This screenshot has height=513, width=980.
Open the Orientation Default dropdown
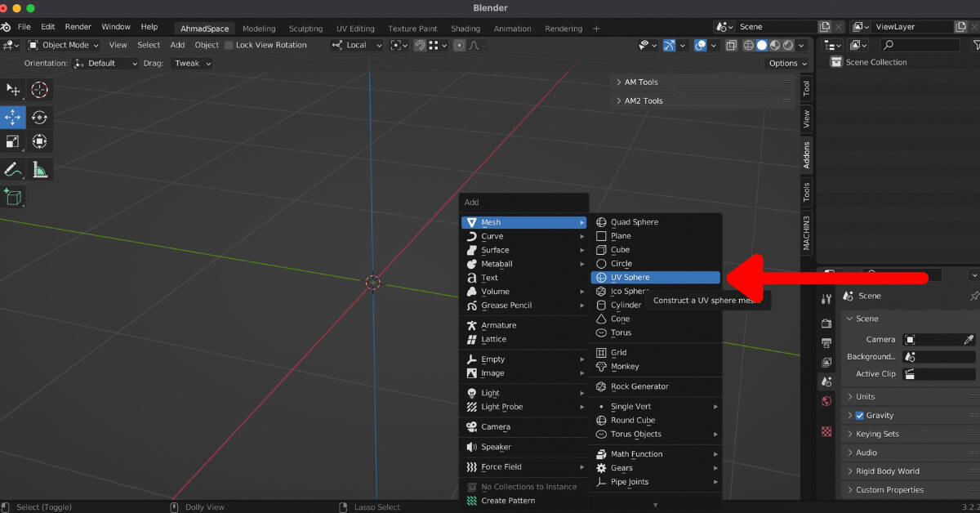click(105, 63)
